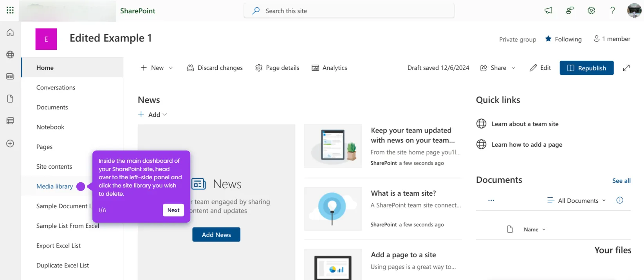Open the Add a page to a site article
Viewport: 644px width, 280px height.
click(403, 255)
